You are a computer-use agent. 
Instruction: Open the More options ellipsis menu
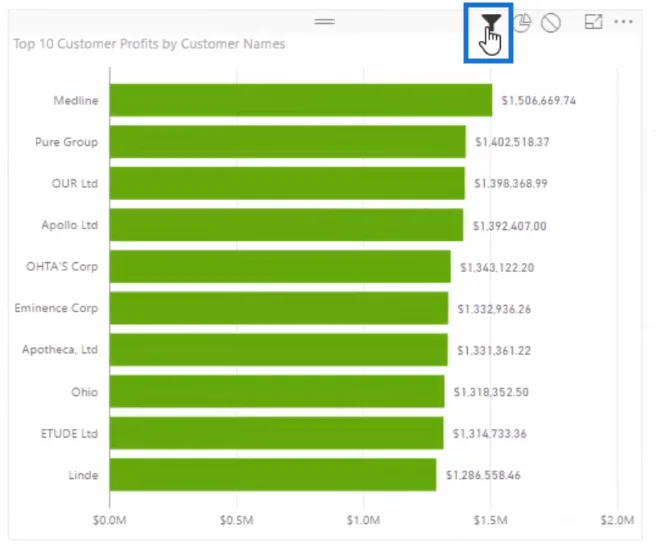point(623,22)
